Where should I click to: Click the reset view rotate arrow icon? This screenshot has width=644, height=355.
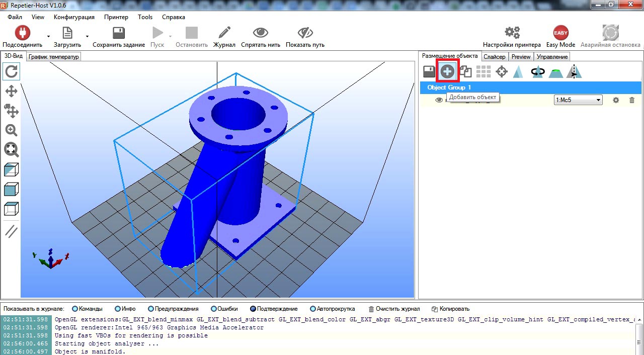12,71
